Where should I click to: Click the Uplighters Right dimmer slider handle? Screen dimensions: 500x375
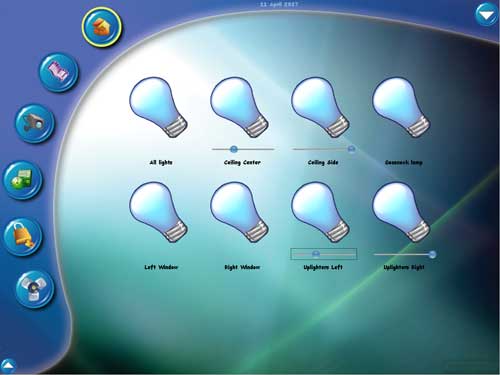tap(432, 254)
